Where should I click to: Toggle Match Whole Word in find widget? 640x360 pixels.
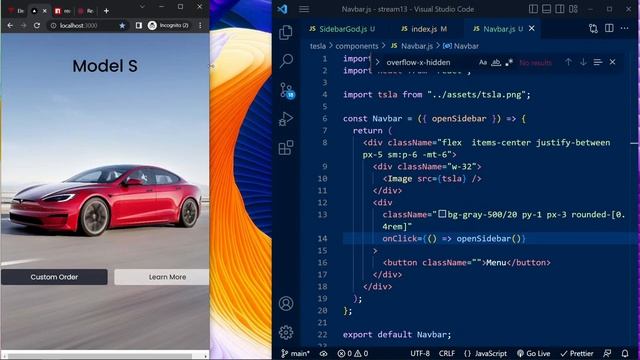pos(496,62)
